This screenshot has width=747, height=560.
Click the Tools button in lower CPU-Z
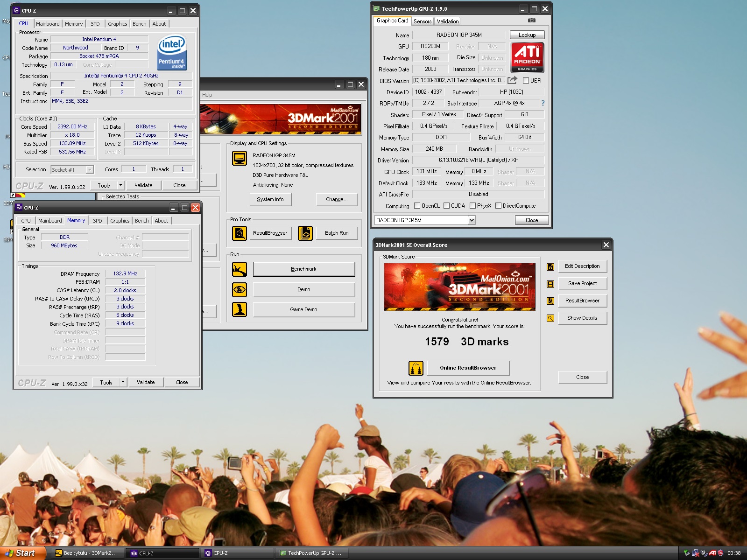point(106,382)
